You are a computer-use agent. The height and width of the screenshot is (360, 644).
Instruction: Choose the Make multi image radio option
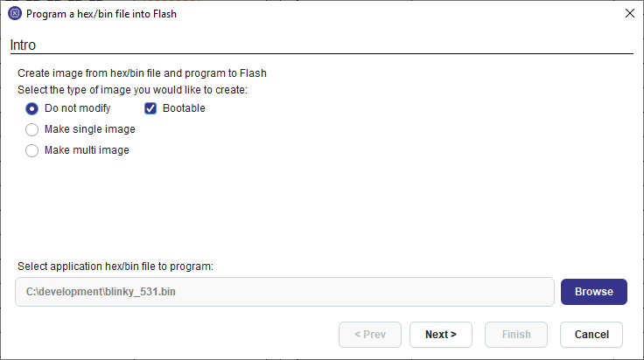31,150
